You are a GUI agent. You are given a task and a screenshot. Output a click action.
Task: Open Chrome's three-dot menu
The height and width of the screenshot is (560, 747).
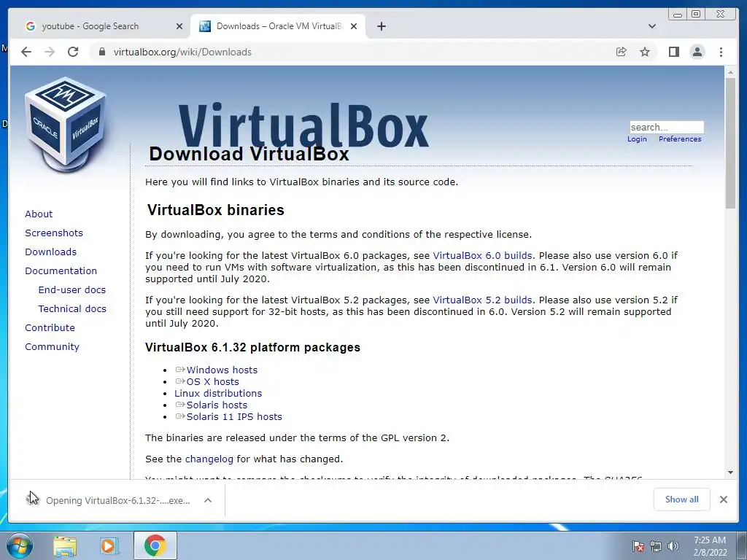tap(721, 52)
